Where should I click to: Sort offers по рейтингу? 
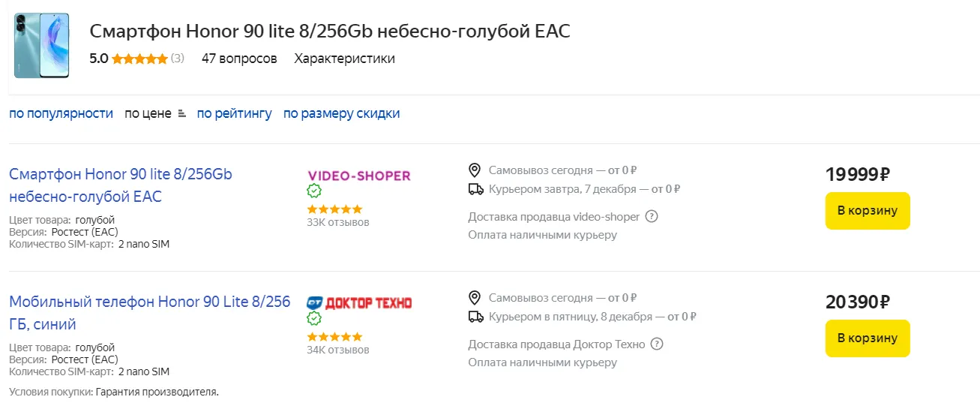234,113
